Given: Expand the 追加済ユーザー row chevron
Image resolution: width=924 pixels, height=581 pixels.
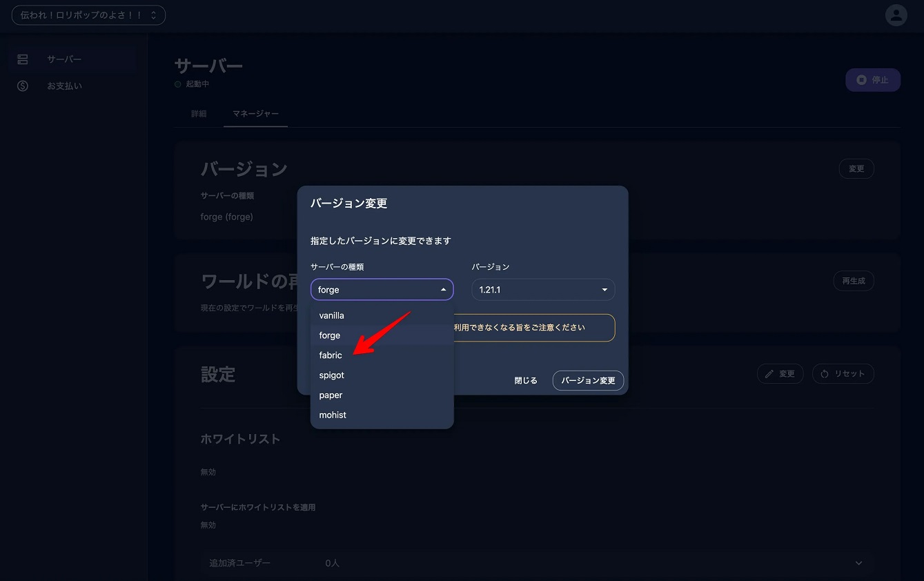Looking at the screenshot, I should (858, 563).
